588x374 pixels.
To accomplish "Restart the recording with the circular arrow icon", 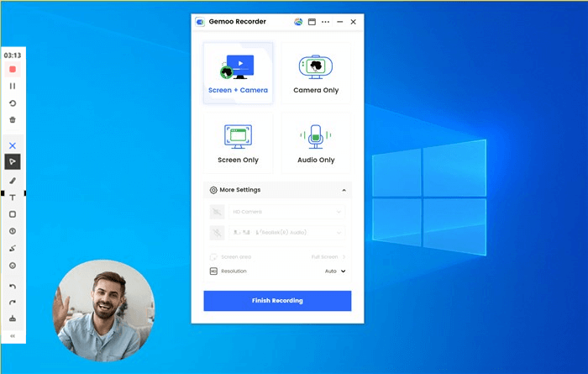I will [x=13, y=103].
